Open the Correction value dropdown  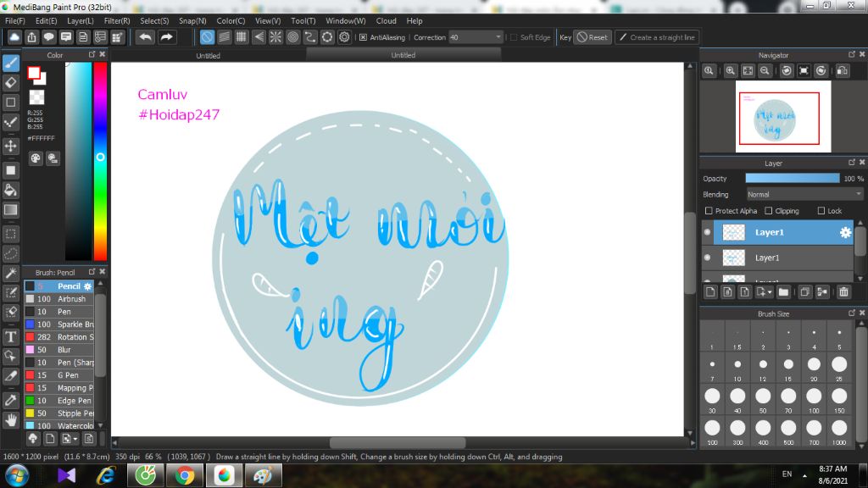point(476,37)
